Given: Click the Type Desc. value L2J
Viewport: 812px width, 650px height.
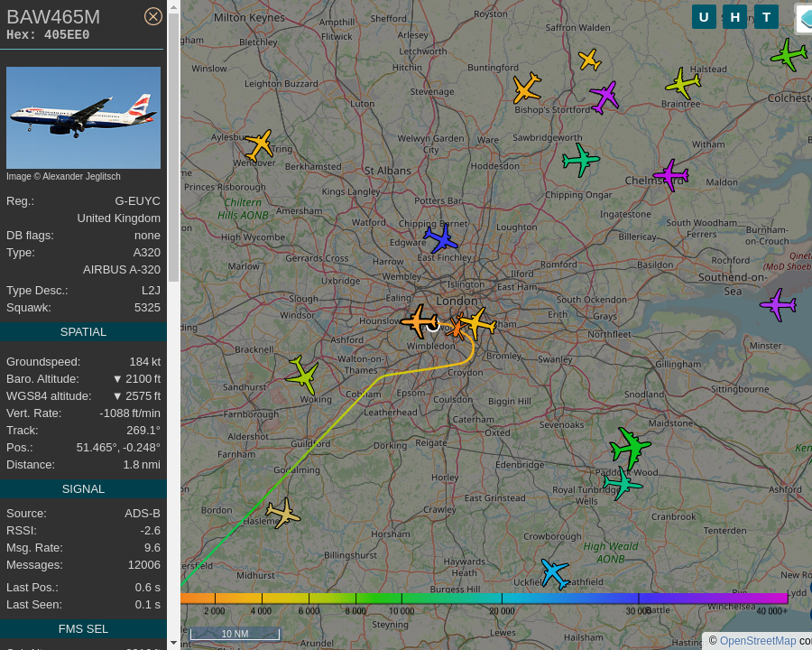Looking at the screenshot, I should (x=151, y=291).
